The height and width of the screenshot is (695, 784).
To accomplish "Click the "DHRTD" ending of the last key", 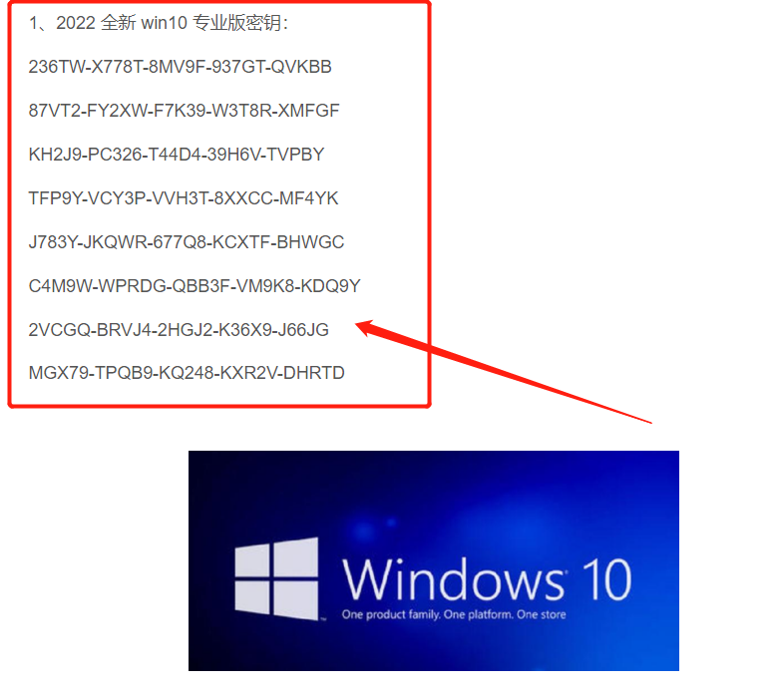I will (x=314, y=373).
